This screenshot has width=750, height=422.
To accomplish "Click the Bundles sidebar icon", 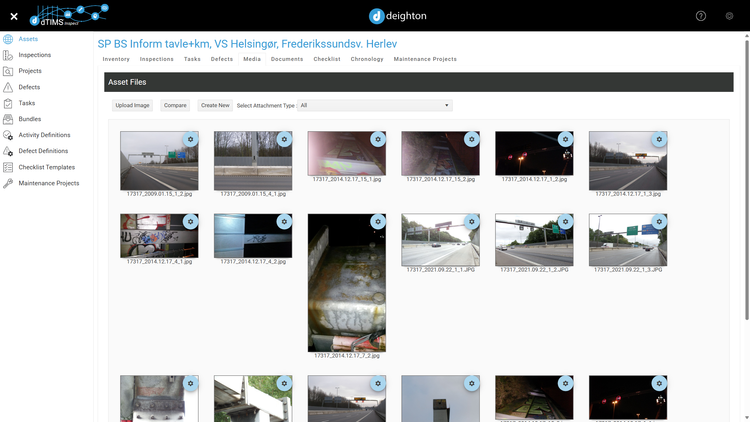I will click(8, 119).
